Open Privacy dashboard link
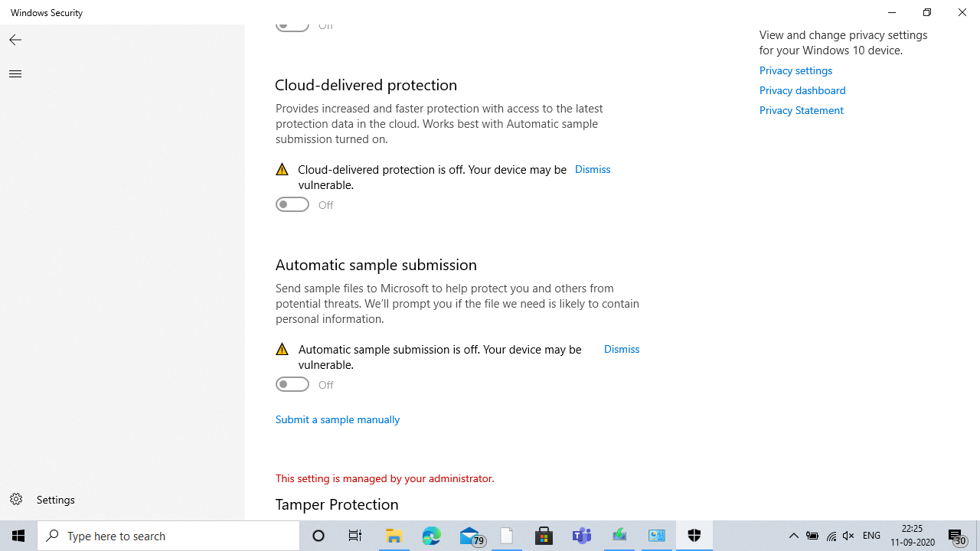The height and width of the screenshot is (551, 980). [802, 90]
